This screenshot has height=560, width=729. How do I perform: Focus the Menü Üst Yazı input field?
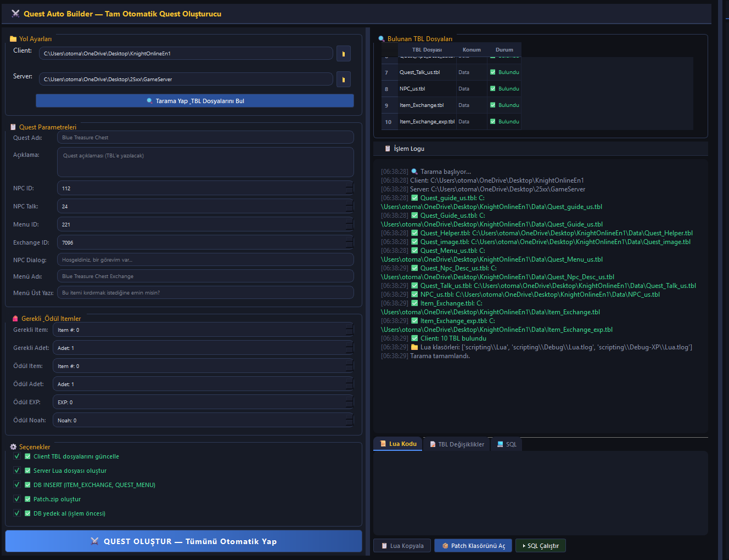pyautogui.click(x=205, y=293)
